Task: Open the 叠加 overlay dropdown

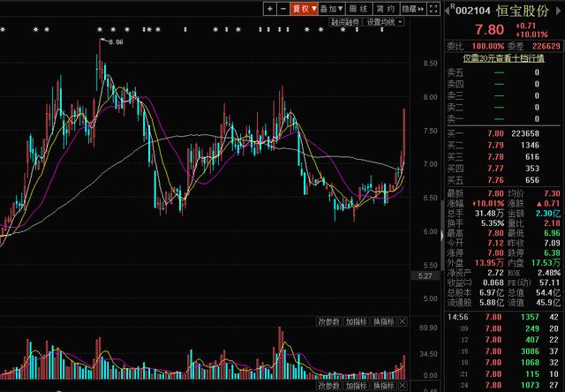Action: click(332, 9)
